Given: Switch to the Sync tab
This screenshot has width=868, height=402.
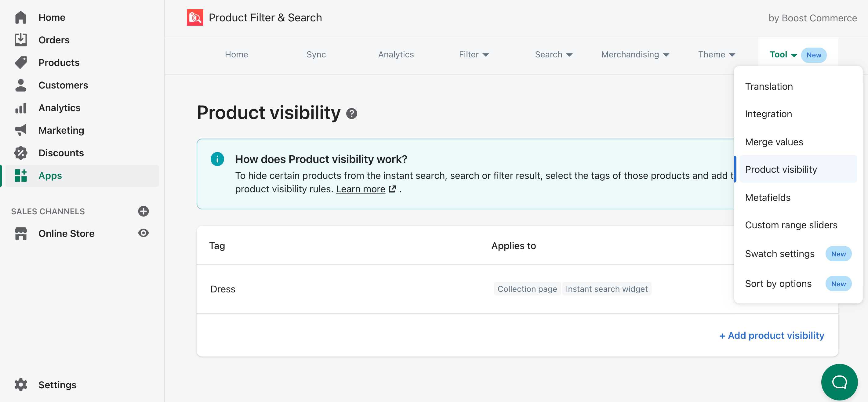Looking at the screenshot, I should [x=316, y=55].
